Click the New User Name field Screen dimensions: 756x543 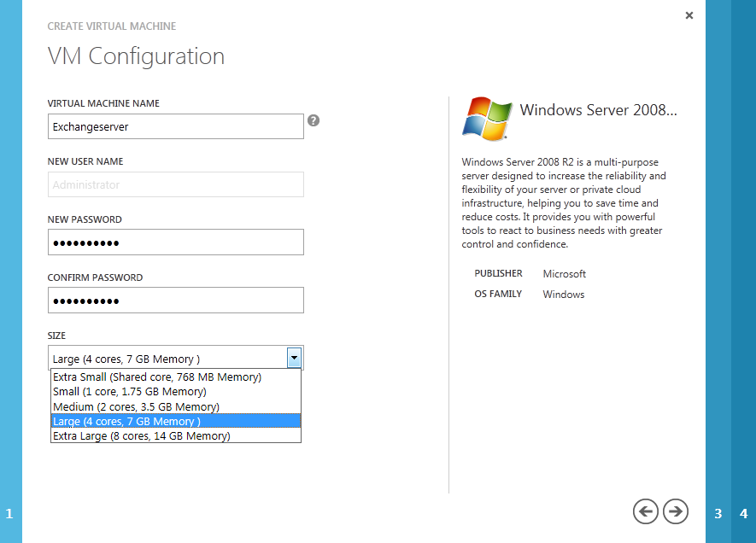[175, 184]
